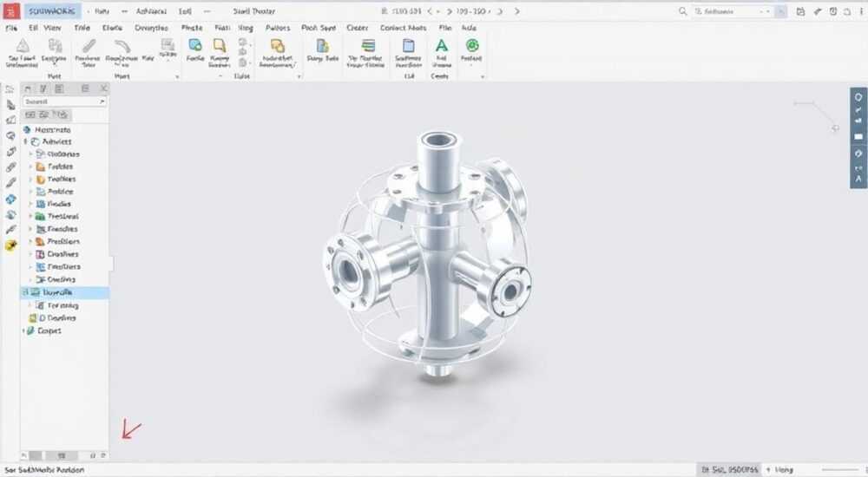Open the vertical dots more menu

pos(862,11)
